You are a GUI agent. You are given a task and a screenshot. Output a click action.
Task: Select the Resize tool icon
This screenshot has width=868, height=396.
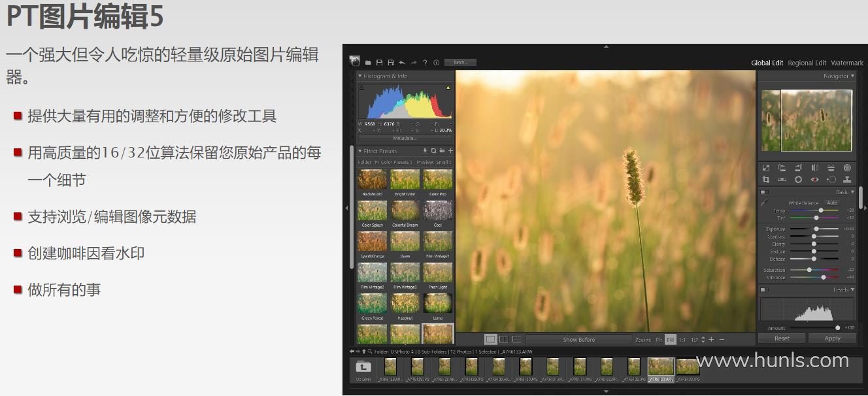tap(766, 168)
